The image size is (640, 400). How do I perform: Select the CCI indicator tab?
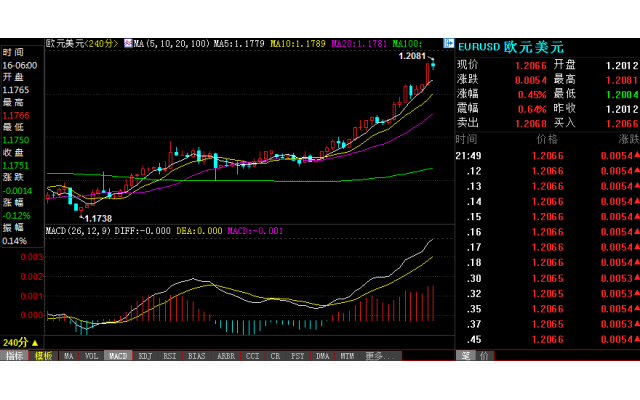pyautogui.click(x=252, y=355)
